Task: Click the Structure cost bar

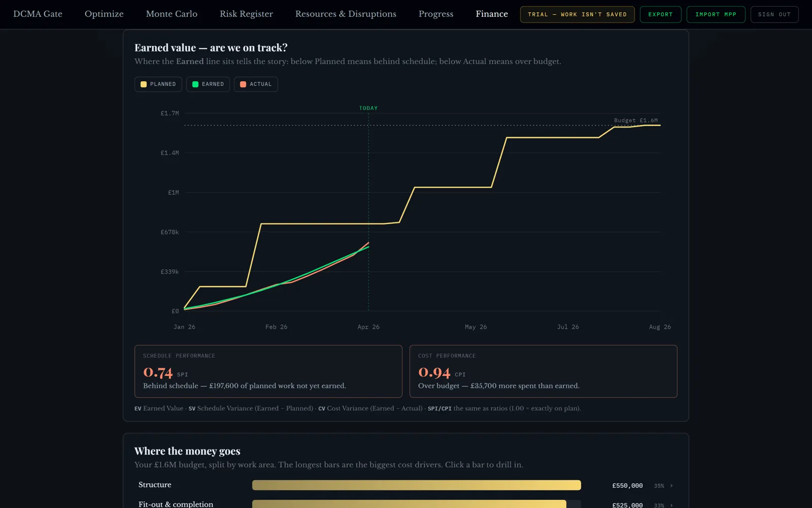Action: coord(417,485)
